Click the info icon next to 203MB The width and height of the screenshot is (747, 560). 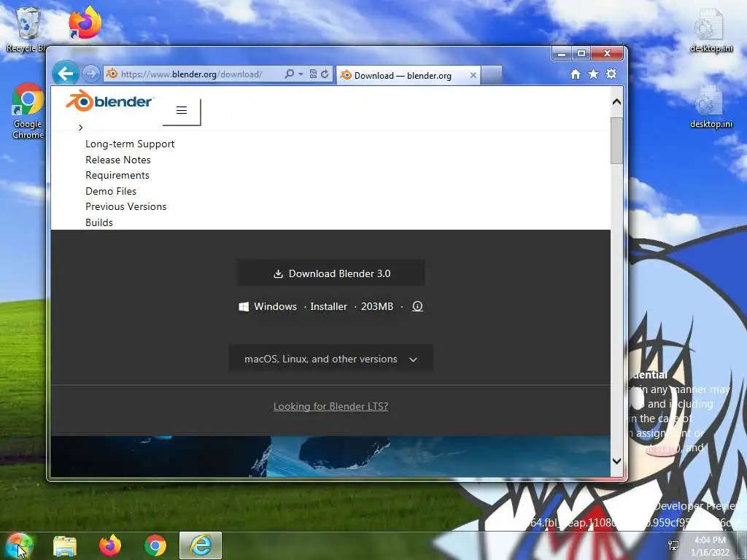[x=417, y=306]
